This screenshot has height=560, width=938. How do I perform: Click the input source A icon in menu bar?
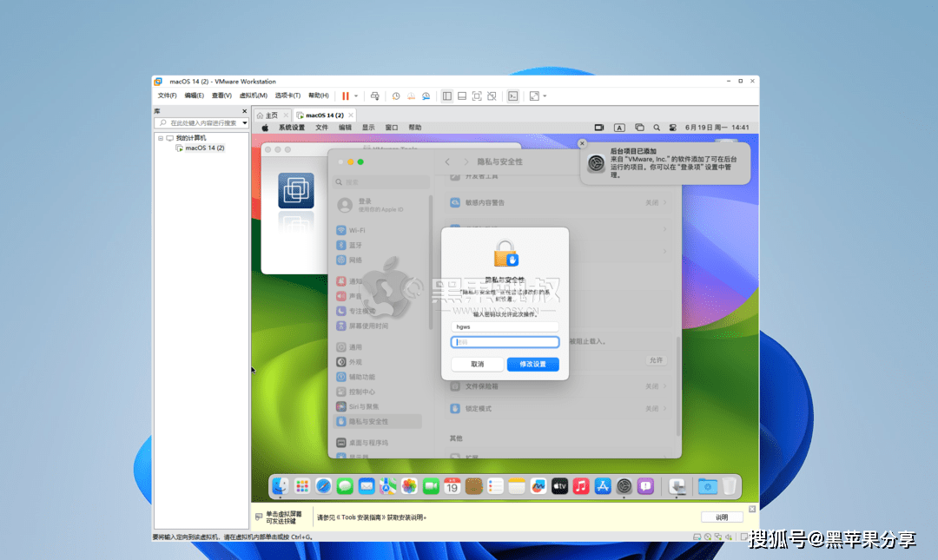619,128
